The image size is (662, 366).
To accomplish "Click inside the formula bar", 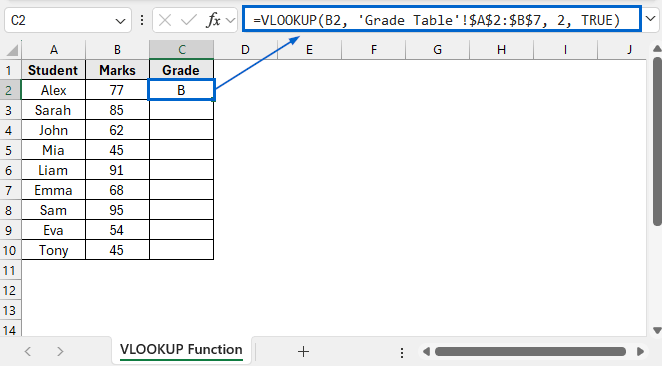I will coord(442,19).
